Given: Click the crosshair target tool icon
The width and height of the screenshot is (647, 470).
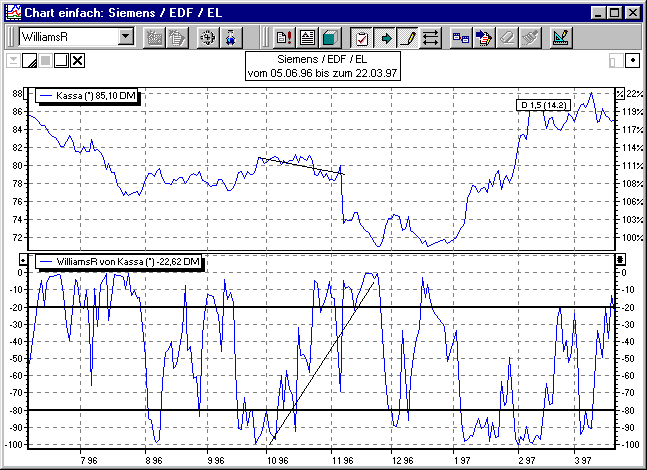Looking at the screenshot, I should [x=208, y=38].
